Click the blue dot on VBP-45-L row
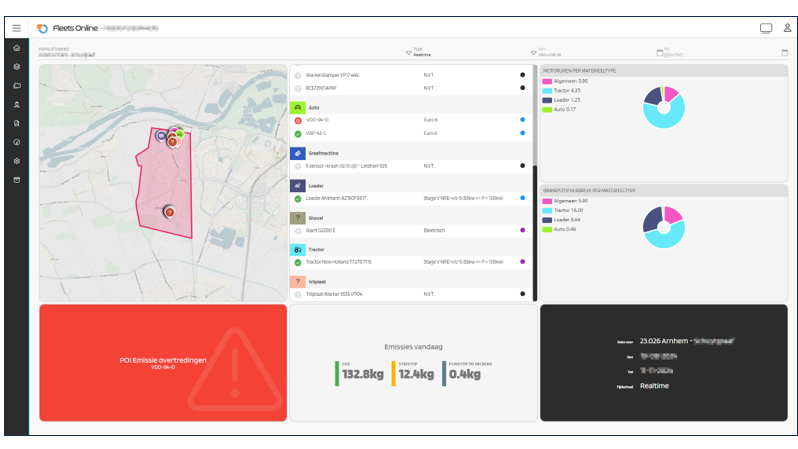 pyautogui.click(x=522, y=133)
